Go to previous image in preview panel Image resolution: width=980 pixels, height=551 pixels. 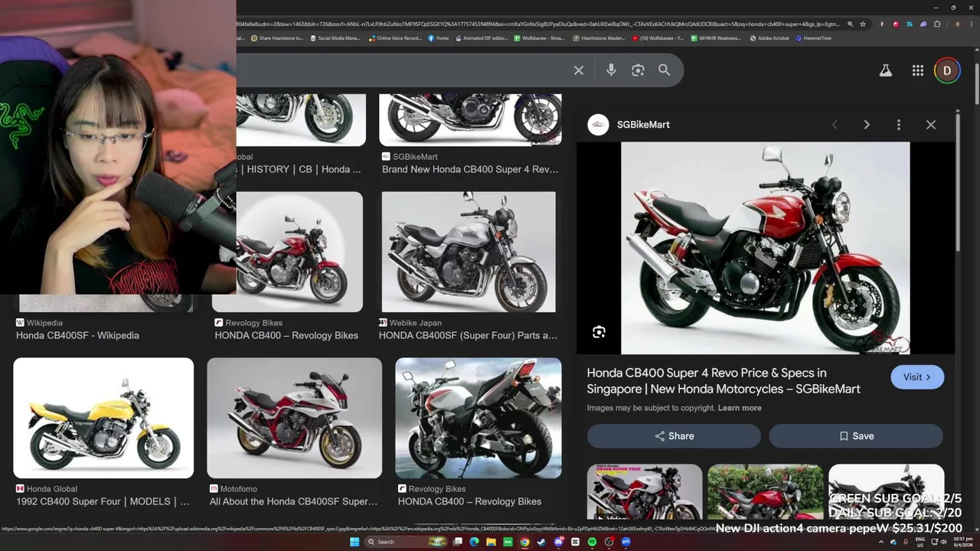[835, 125]
